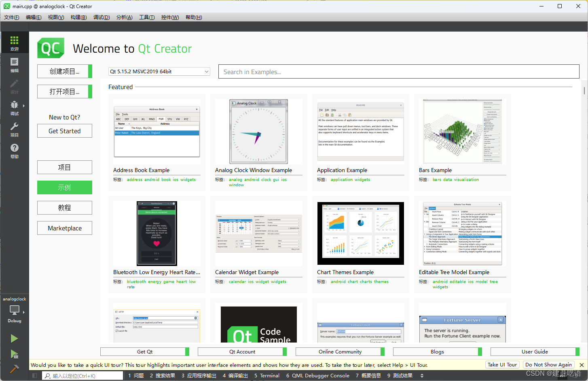Screen dimensions: 588x381
Task: Open 视图(V) menu
Action: [56, 17]
